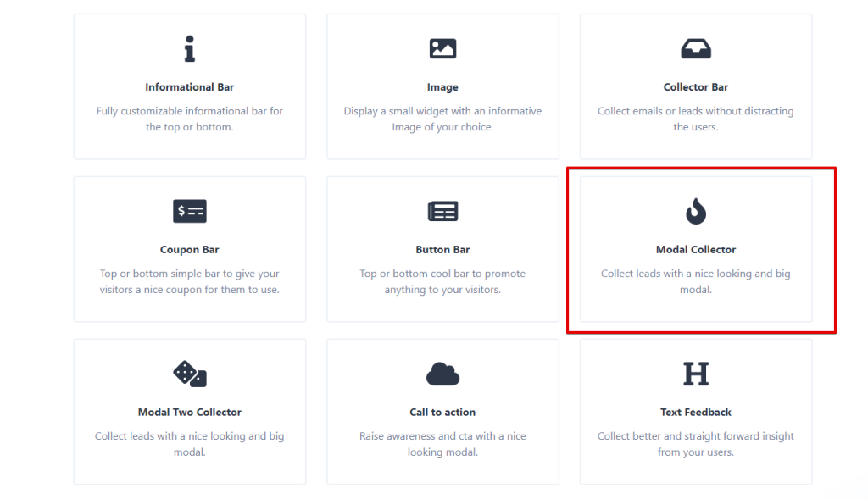Open the 'Call to action' title
Image resolution: width=868 pixels, height=499 pixels.
click(x=442, y=413)
